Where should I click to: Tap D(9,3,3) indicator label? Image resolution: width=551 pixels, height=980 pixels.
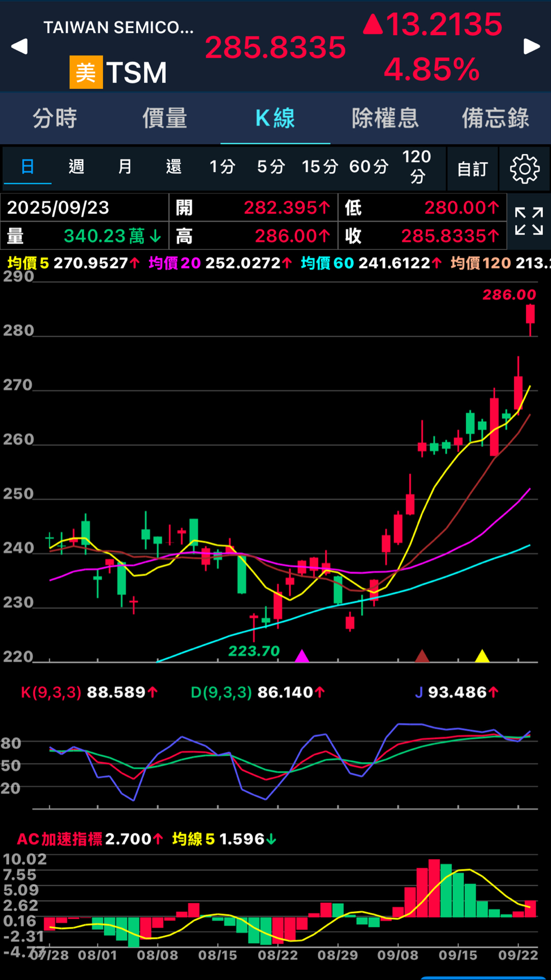pyautogui.click(x=221, y=692)
